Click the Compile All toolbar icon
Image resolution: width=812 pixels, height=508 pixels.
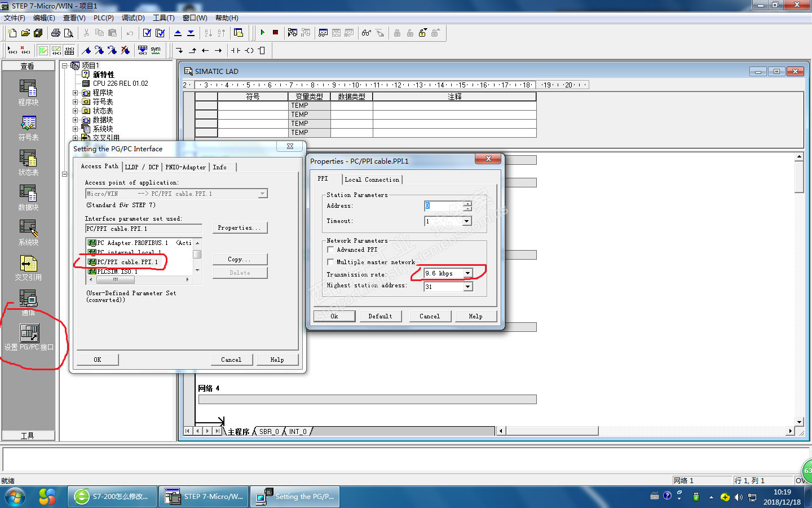[x=160, y=33]
